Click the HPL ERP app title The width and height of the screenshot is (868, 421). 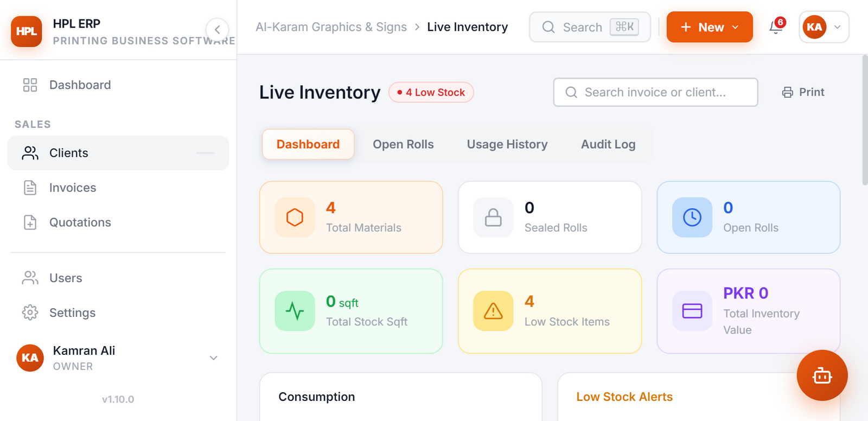click(76, 24)
